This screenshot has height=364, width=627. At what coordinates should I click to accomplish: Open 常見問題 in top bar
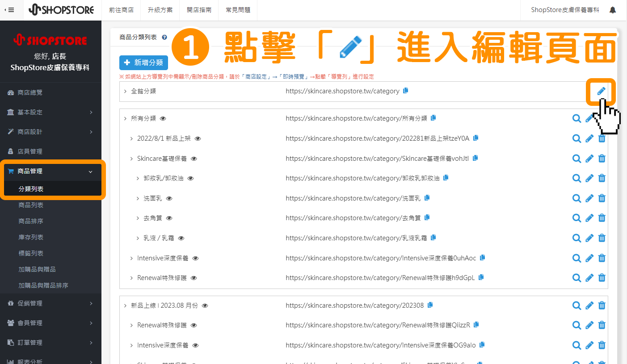pos(238,10)
